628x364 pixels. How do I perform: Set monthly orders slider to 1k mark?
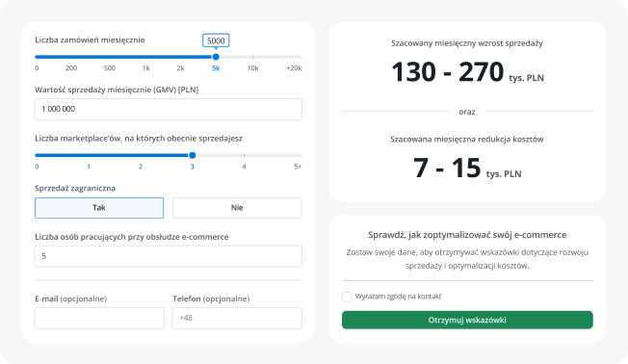tap(146, 57)
